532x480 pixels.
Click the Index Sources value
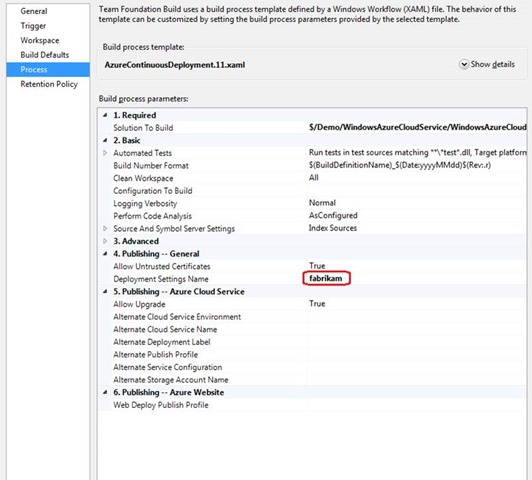(332, 228)
